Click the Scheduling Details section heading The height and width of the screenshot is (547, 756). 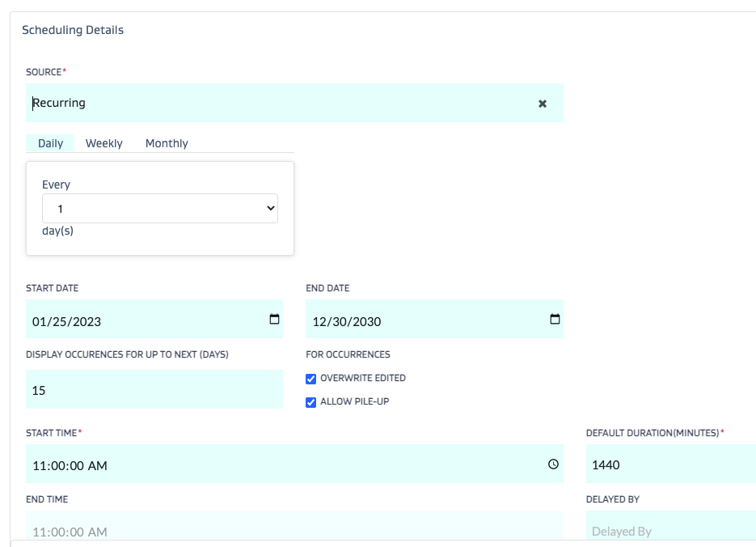(73, 30)
